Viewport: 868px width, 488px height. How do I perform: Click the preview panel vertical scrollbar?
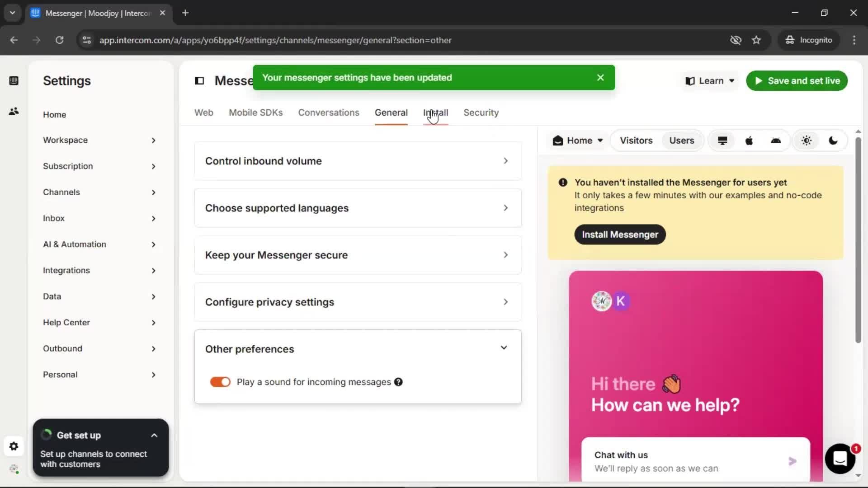[x=858, y=239]
